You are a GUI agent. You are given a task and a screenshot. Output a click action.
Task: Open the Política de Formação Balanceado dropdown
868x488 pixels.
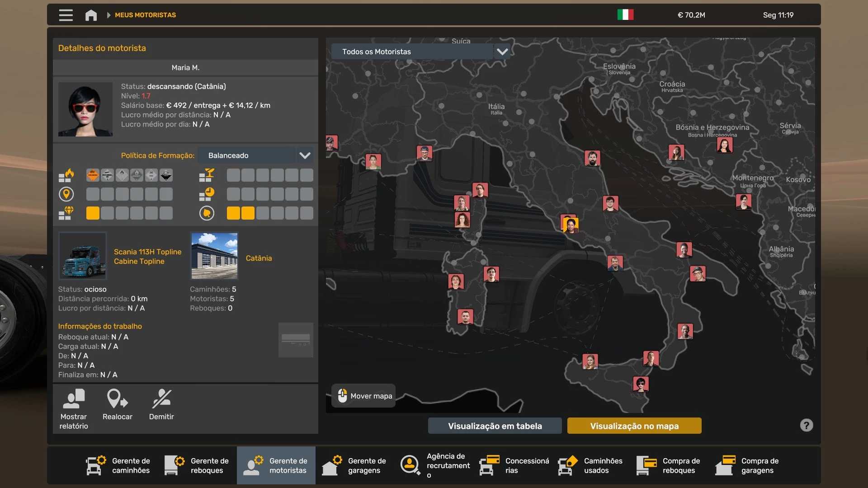click(x=246, y=155)
